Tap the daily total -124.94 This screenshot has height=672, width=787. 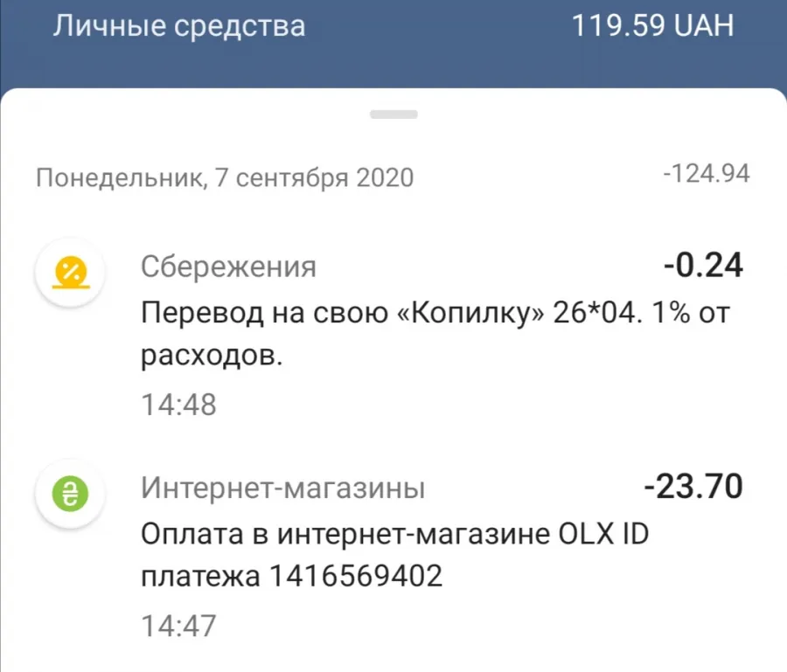pos(707,174)
